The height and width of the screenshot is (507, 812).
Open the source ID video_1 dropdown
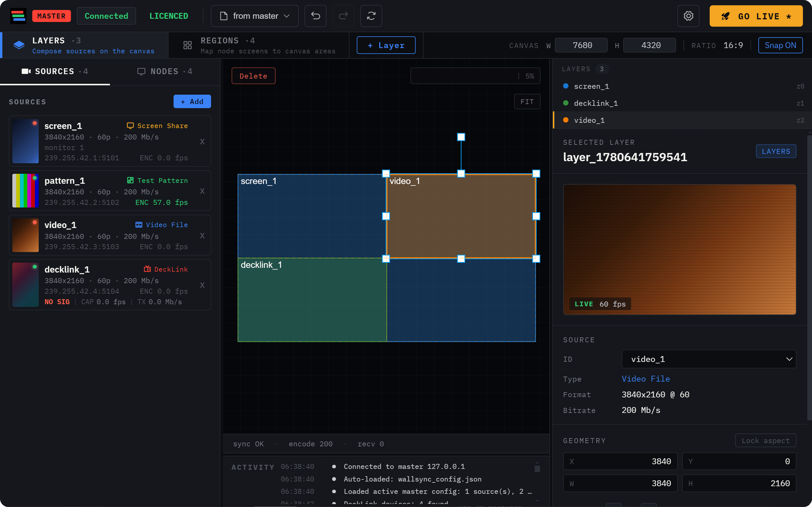709,359
